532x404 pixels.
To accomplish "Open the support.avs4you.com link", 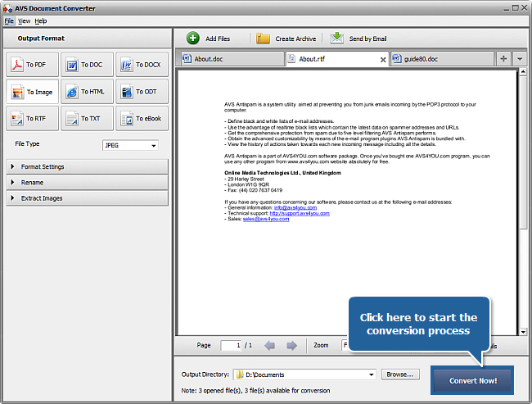I will click(x=300, y=213).
